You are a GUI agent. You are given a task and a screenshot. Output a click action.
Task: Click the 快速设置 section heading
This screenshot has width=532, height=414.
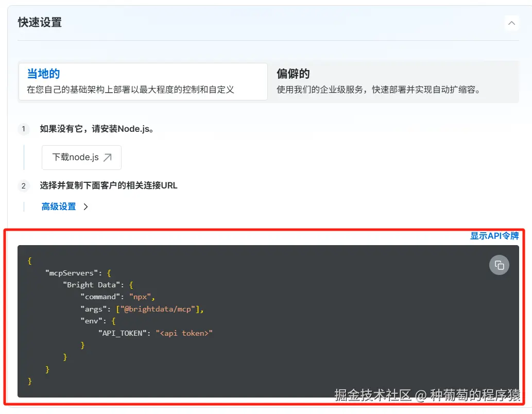point(40,23)
